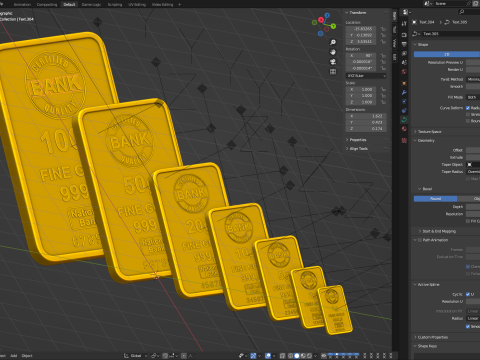Viewport: 480px width, 360px height.
Task: Open the XYZ Euler rotation mode dropdown
Action: pyautogui.click(x=366, y=76)
